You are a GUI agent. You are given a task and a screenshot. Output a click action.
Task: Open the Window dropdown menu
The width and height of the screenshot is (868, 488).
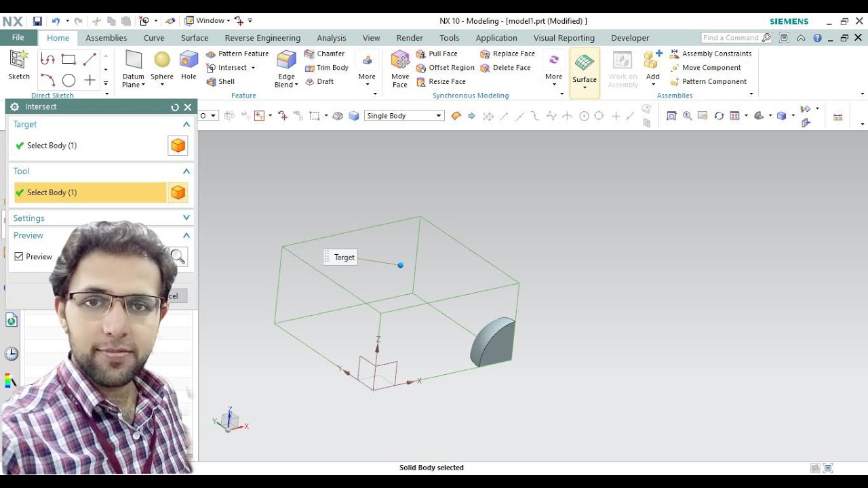(x=208, y=21)
